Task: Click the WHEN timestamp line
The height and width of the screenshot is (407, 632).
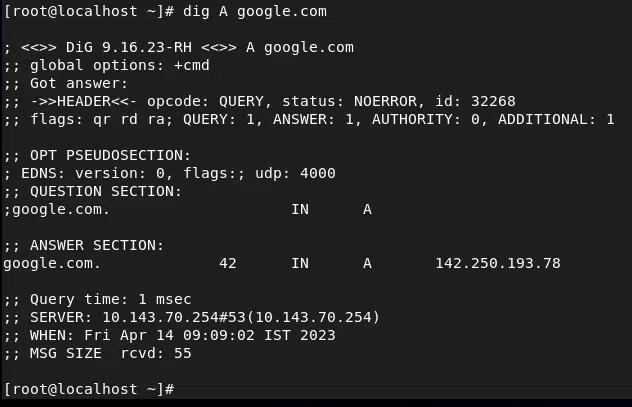Action: 170,335
